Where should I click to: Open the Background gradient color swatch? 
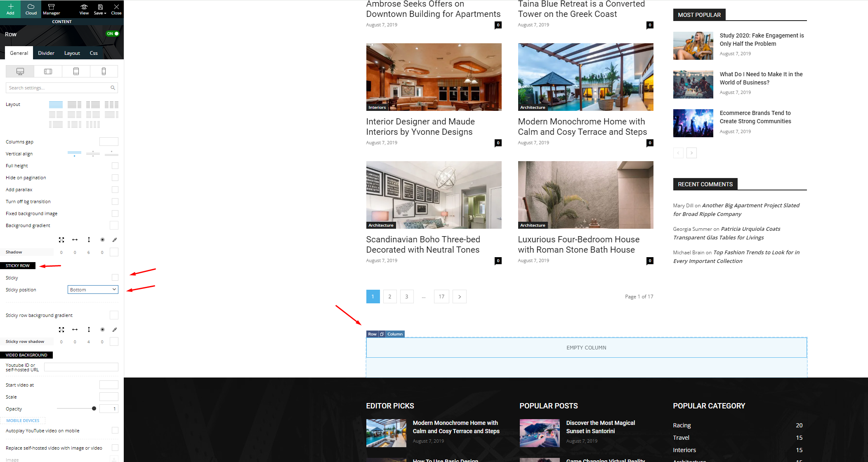[114, 225]
